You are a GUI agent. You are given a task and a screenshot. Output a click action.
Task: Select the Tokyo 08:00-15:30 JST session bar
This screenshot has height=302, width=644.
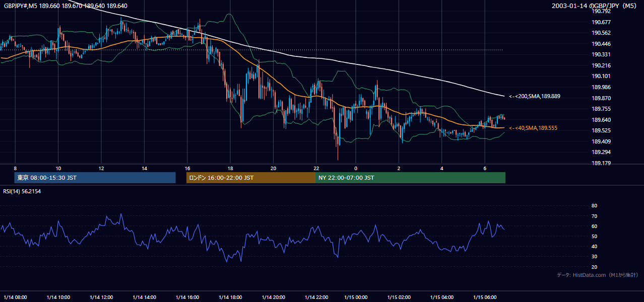[x=95, y=178]
